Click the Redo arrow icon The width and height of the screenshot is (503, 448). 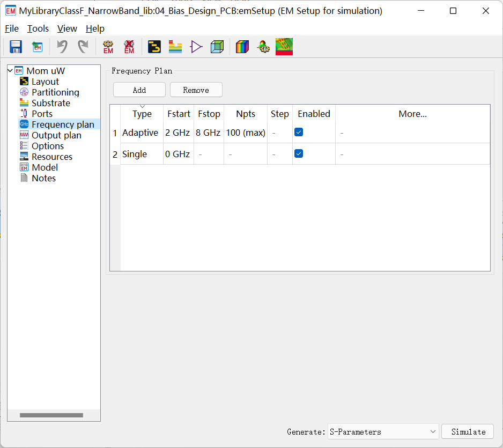83,47
